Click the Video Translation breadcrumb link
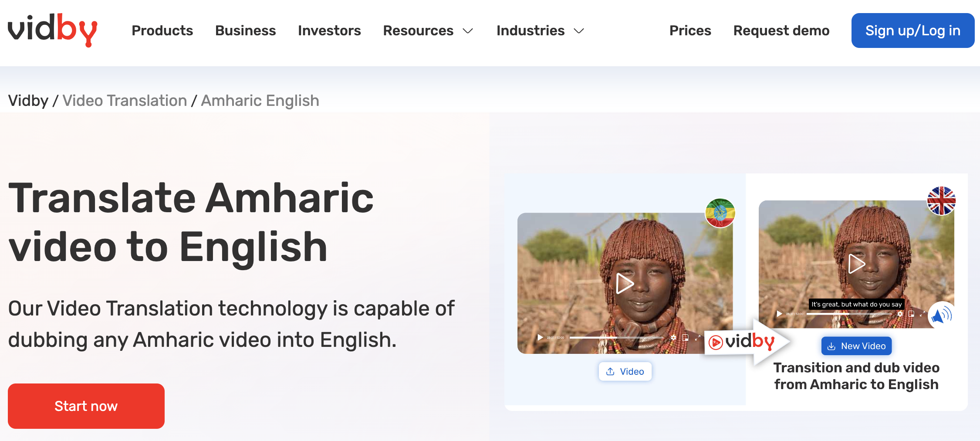Screen dimensions: 980x441 pos(125,101)
